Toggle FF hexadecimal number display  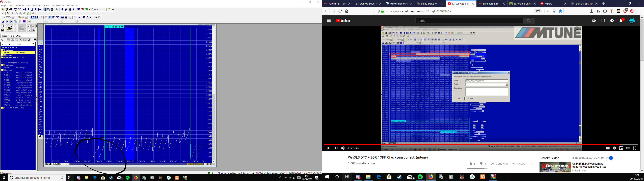[66, 17]
